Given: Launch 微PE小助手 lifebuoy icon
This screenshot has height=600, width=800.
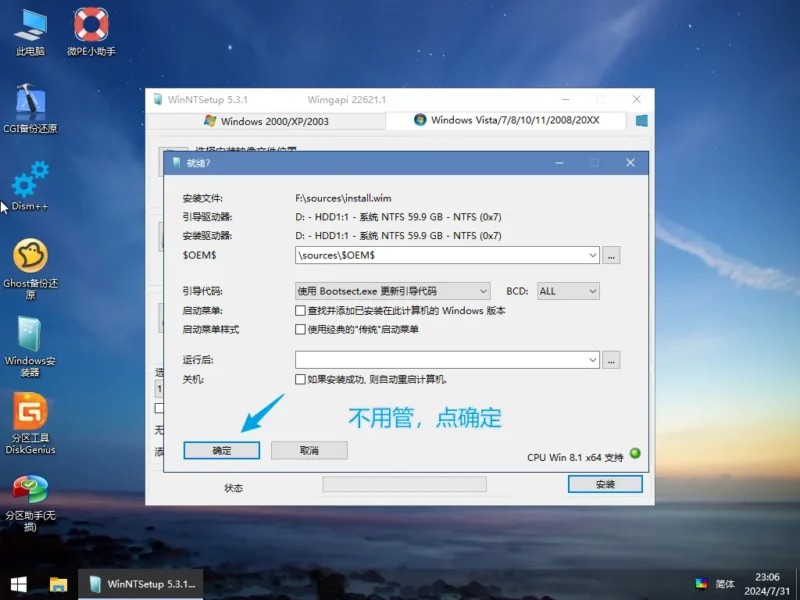Looking at the screenshot, I should coord(91,32).
